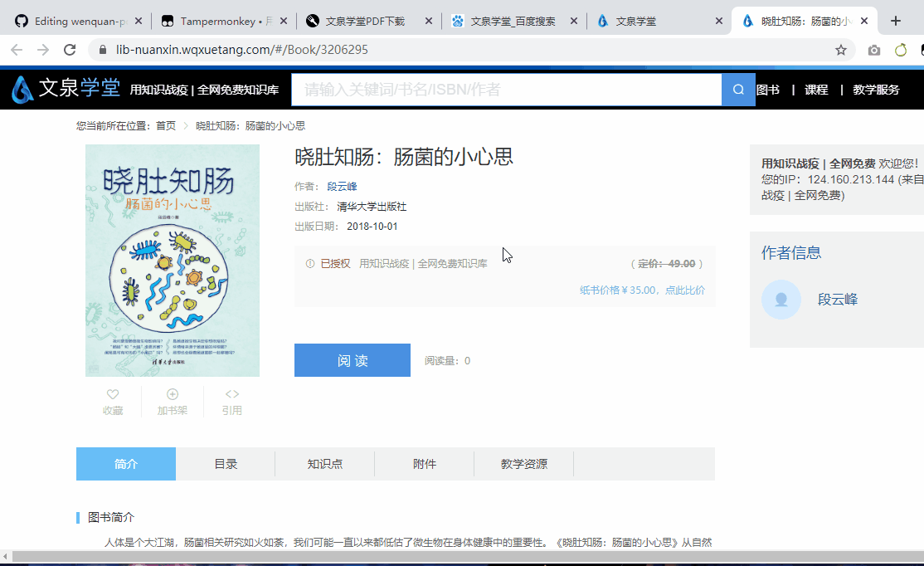Click the blue 阅读 button

click(x=353, y=360)
